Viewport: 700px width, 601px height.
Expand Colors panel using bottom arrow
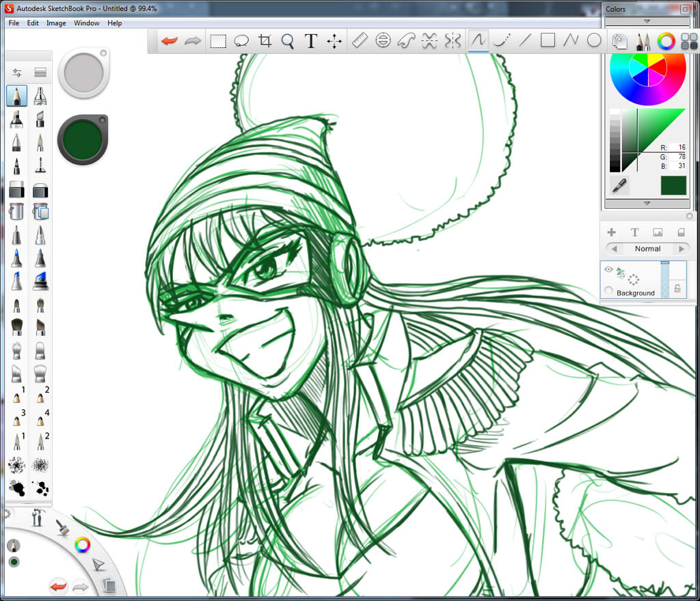647,203
